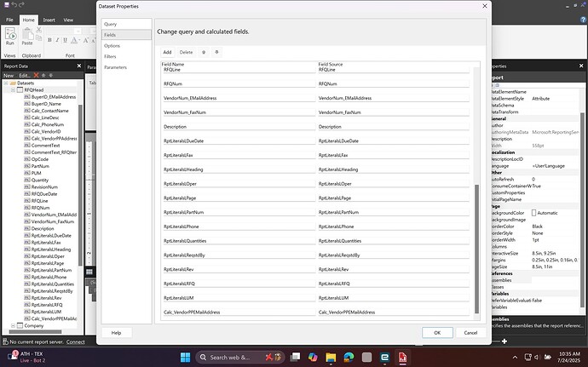Click the Cut scissors icon

pos(38,30)
